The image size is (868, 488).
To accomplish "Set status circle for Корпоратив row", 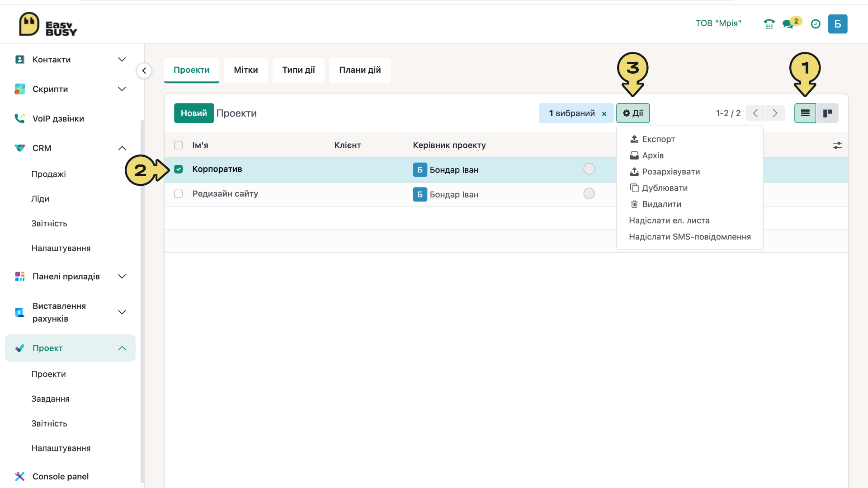I will (589, 169).
